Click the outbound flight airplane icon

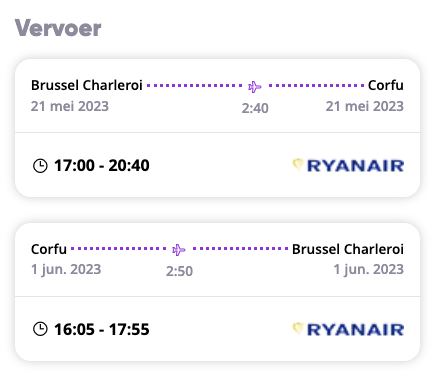pyautogui.click(x=255, y=87)
